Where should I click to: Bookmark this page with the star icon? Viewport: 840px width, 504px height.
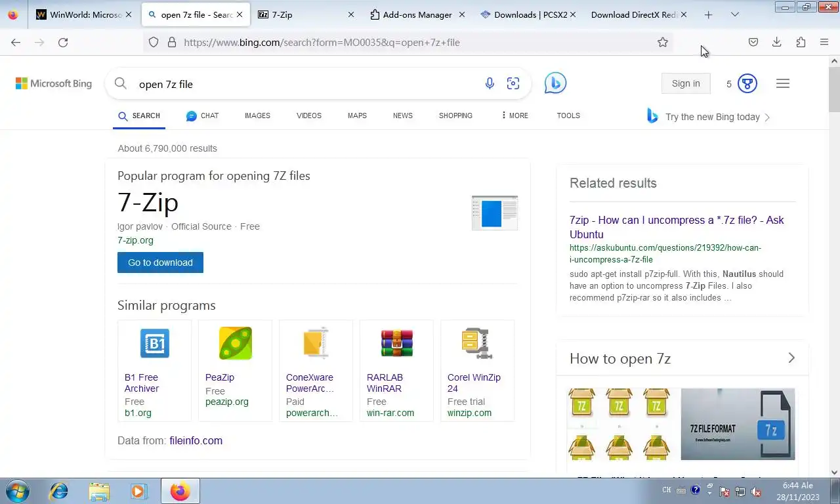pos(663,42)
